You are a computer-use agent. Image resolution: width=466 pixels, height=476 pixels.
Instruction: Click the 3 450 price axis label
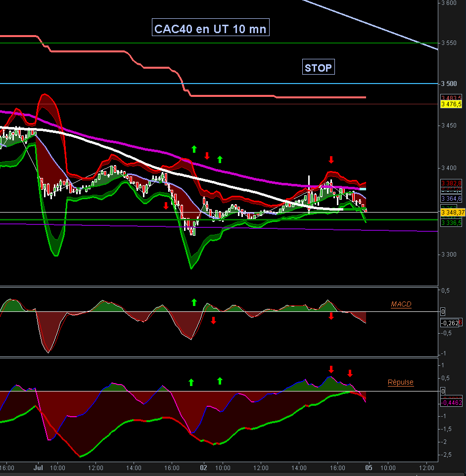pos(449,126)
